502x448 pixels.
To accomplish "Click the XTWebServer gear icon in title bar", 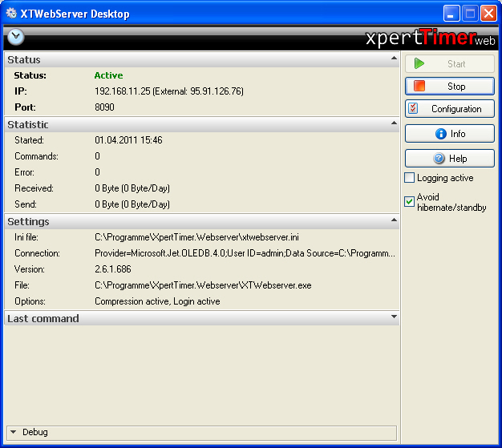I will point(11,13).
